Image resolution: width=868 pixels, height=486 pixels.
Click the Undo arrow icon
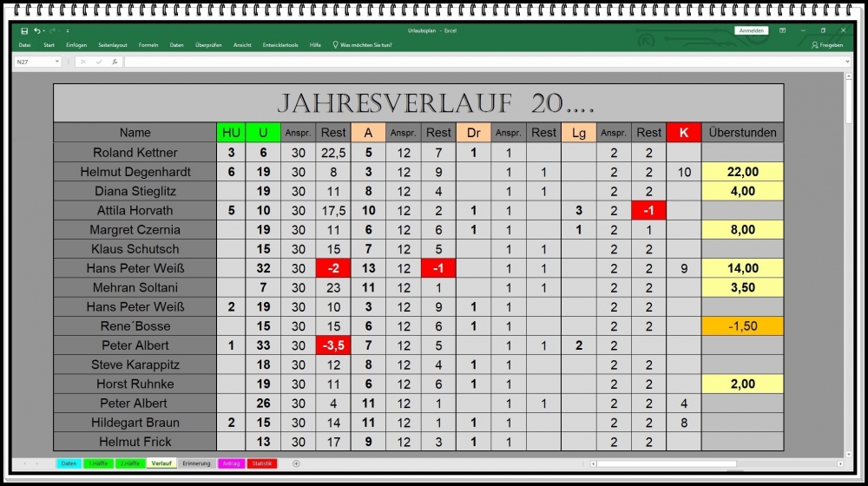point(37,30)
